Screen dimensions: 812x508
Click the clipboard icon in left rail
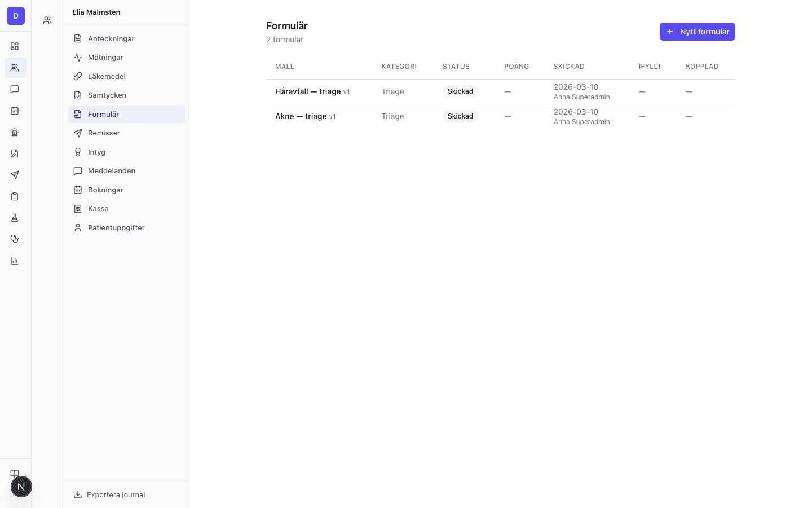point(15,196)
